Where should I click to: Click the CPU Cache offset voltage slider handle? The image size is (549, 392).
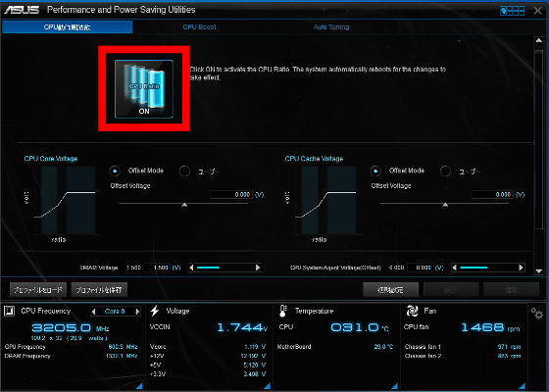coord(445,205)
